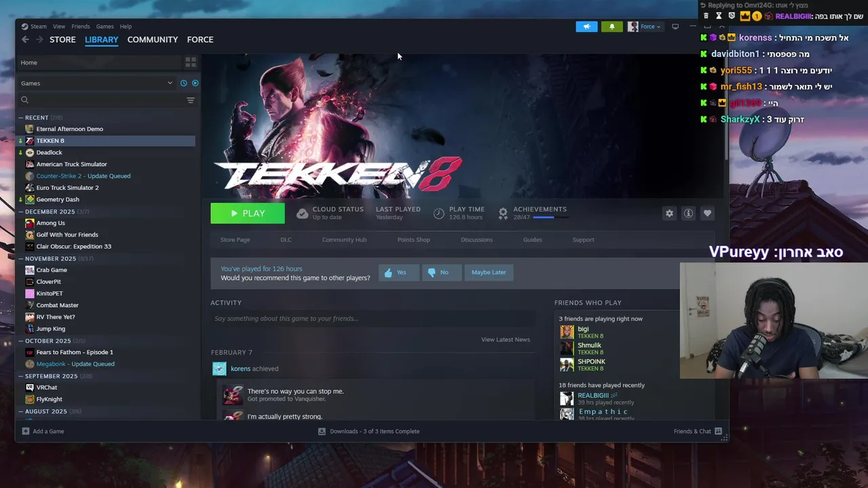Collapse the OCTOBER 2025 category
Screen dimensions: 868x488
[x=21, y=341]
